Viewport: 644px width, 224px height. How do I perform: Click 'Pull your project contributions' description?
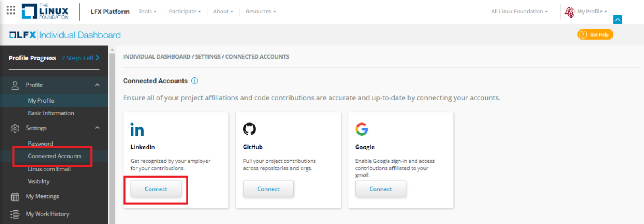coord(279,165)
